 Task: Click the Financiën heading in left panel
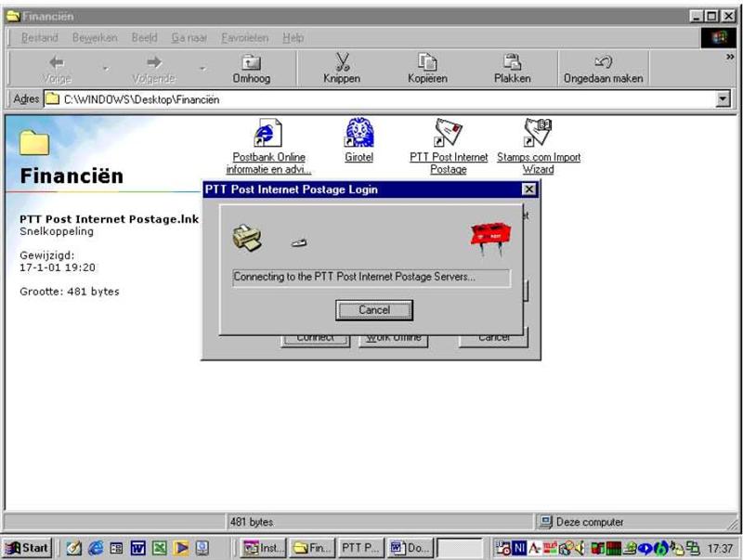tap(72, 176)
